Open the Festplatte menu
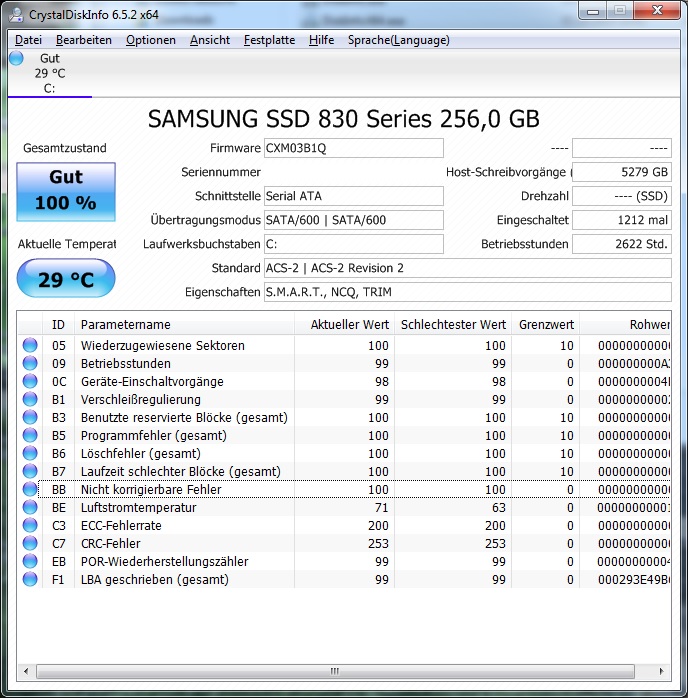This screenshot has height=698, width=688. (269, 40)
